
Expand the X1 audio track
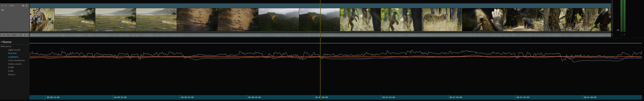click(x=2, y=35)
